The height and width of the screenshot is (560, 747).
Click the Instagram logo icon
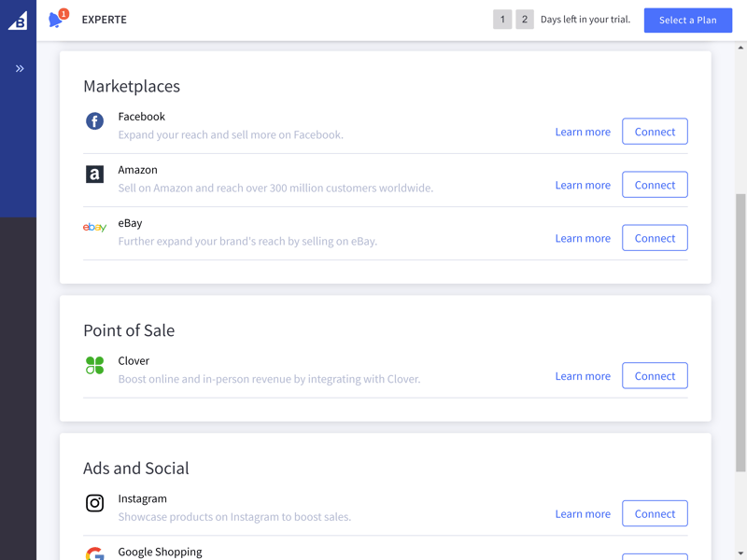95,503
